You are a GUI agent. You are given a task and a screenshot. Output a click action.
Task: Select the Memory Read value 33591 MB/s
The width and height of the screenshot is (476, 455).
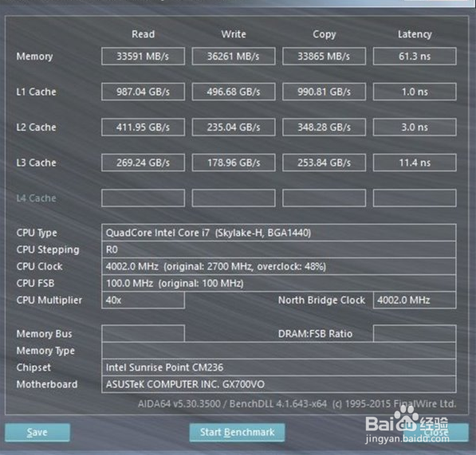(x=143, y=56)
